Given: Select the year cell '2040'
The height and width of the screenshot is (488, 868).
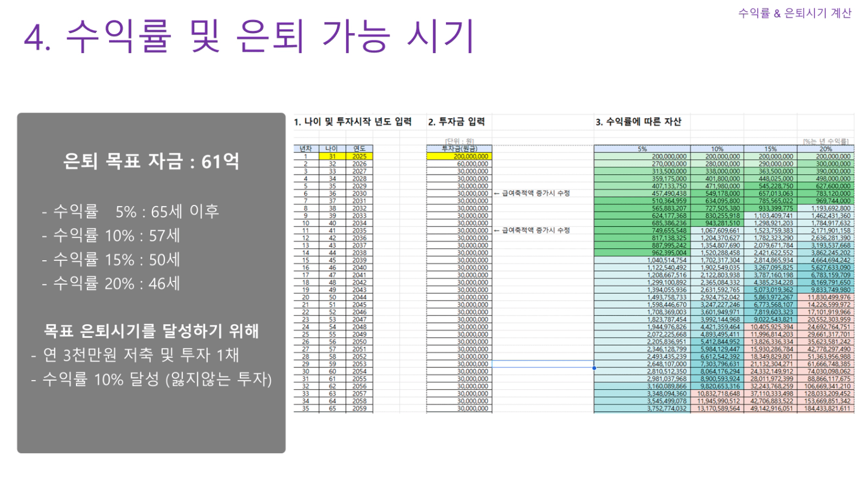Looking at the screenshot, I should [x=359, y=268].
